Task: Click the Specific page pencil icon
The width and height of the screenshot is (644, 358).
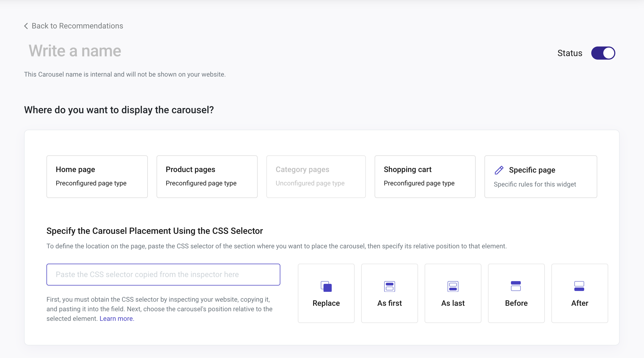Action: coord(499,170)
